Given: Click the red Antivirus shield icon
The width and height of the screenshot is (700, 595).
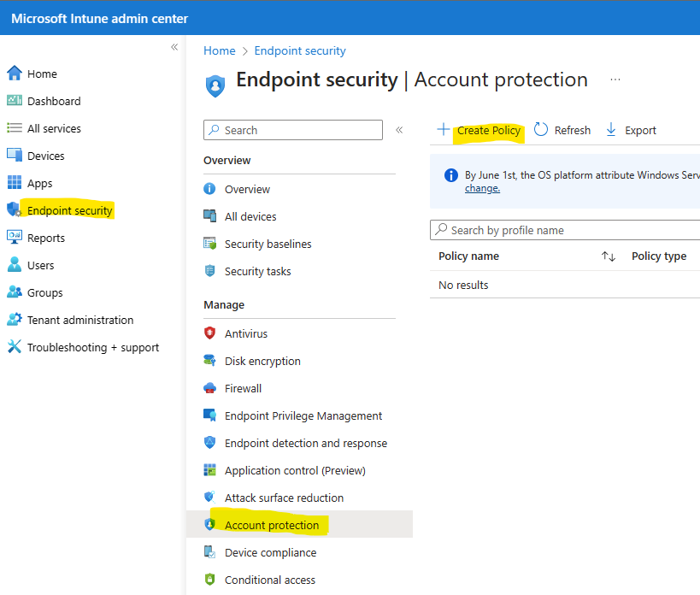Looking at the screenshot, I should [209, 333].
